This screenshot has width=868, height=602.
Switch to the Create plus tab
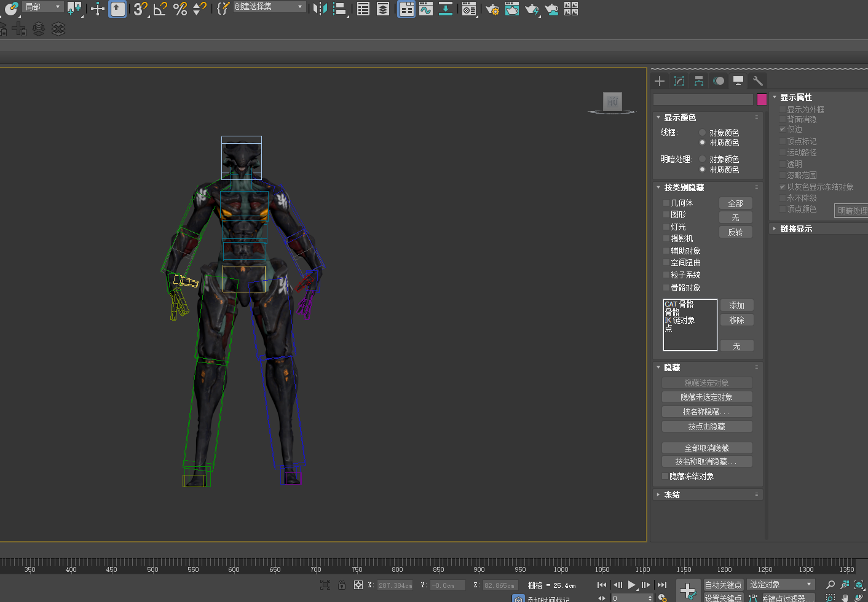[660, 81]
